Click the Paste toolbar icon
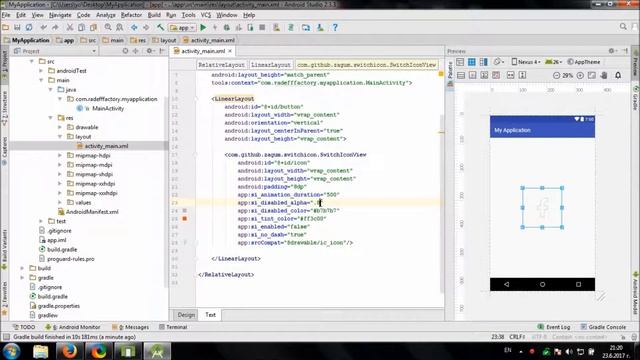Screen dimensions: 640x360 pyautogui.click(x=93, y=28)
